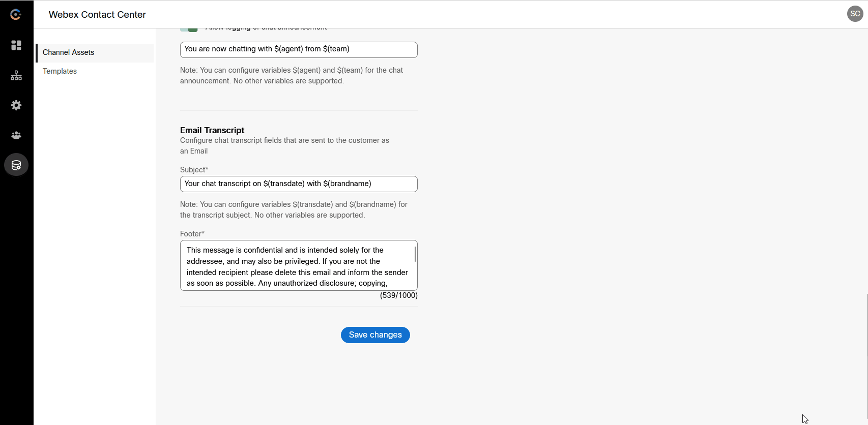
Task: Click the Footer field label
Action: pos(192,234)
